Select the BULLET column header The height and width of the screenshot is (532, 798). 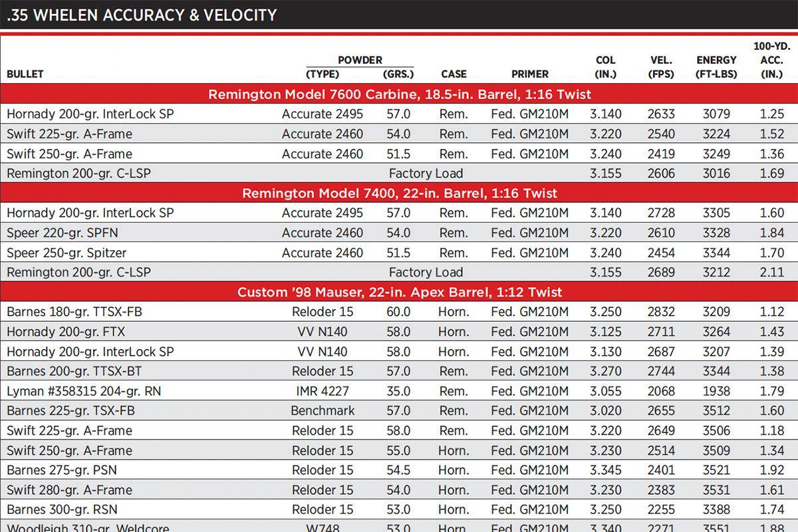point(25,74)
